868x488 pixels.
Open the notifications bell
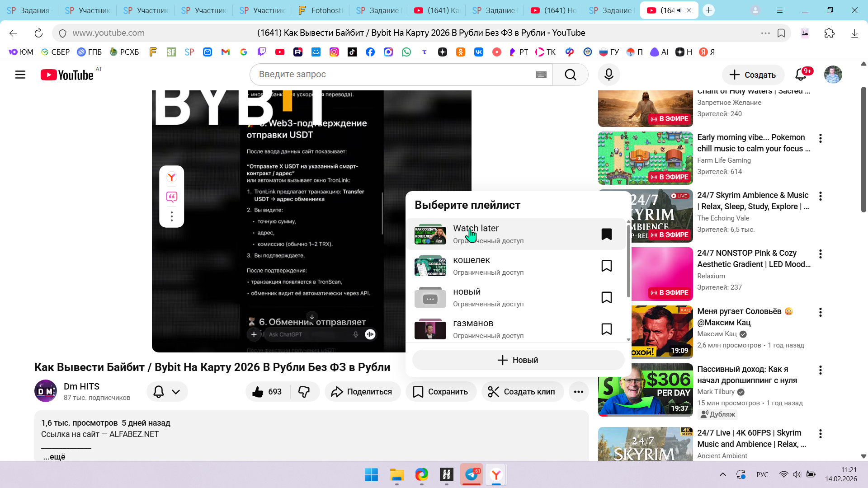coord(800,75)
